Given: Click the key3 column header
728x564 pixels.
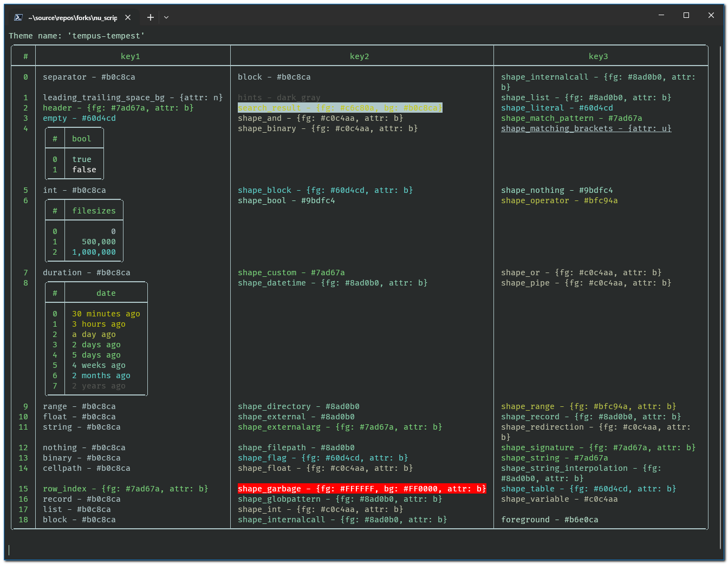Looking at the screenshot, I should tap(599, 56).
